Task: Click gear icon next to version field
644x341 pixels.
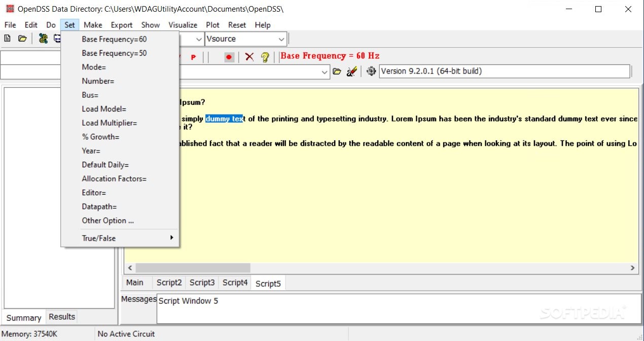Action: (371, 71)
